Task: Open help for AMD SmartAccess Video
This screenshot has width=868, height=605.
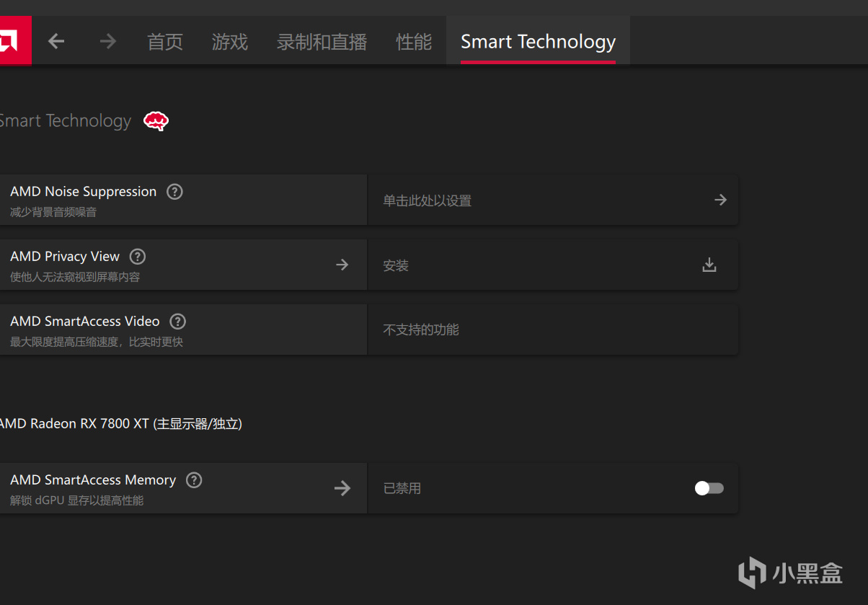Action: tap(177, 322)
